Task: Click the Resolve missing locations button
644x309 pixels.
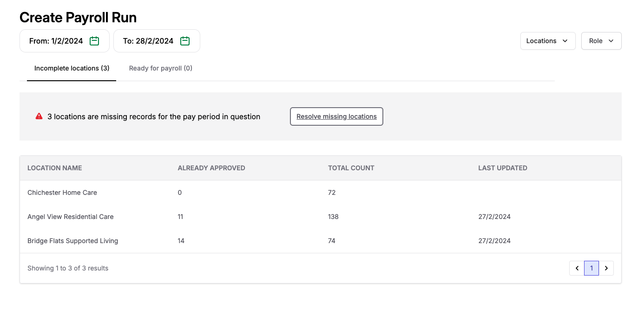Action: [x=336, y=116]
